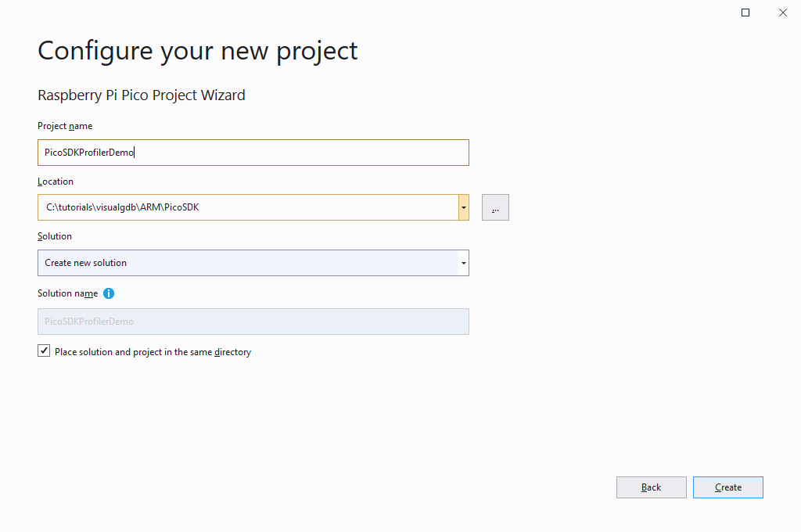Click the disabled Solution name field
This screenshot has width=801, height=532.
click(x=253, y=322)
